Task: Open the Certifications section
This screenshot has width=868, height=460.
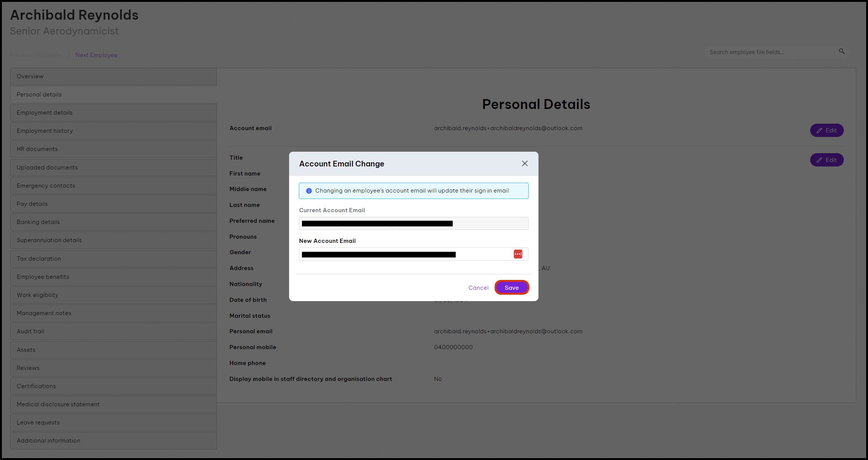Action: (113, 386)
